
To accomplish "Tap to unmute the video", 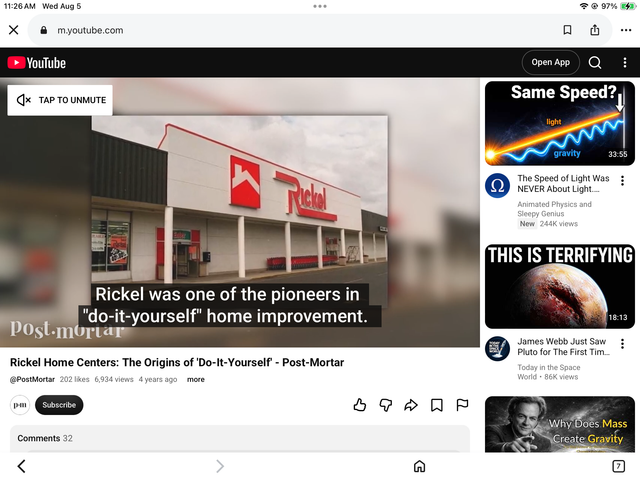I will coord(60,100).
